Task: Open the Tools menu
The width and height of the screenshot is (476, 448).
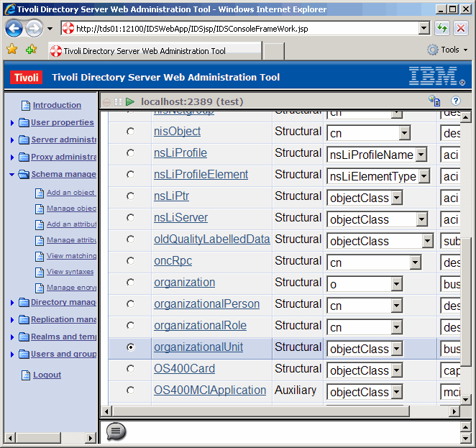Action: [448, 50]
